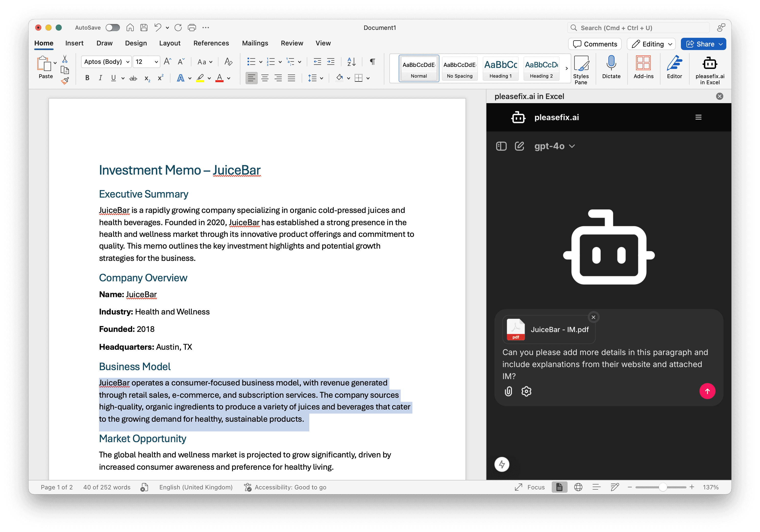Switch to the Insert tab
Screen dimensions: 760x532
[74, 43]
